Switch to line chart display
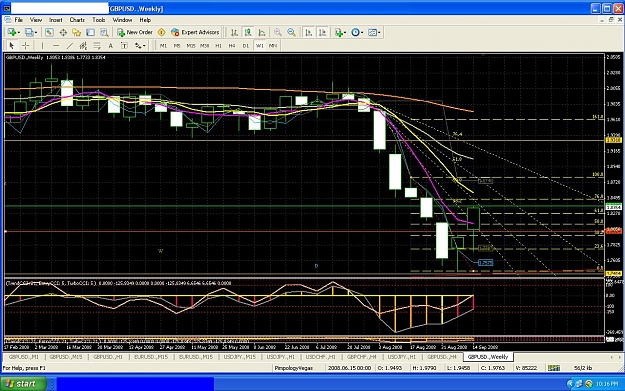 (x=261, y=32)
